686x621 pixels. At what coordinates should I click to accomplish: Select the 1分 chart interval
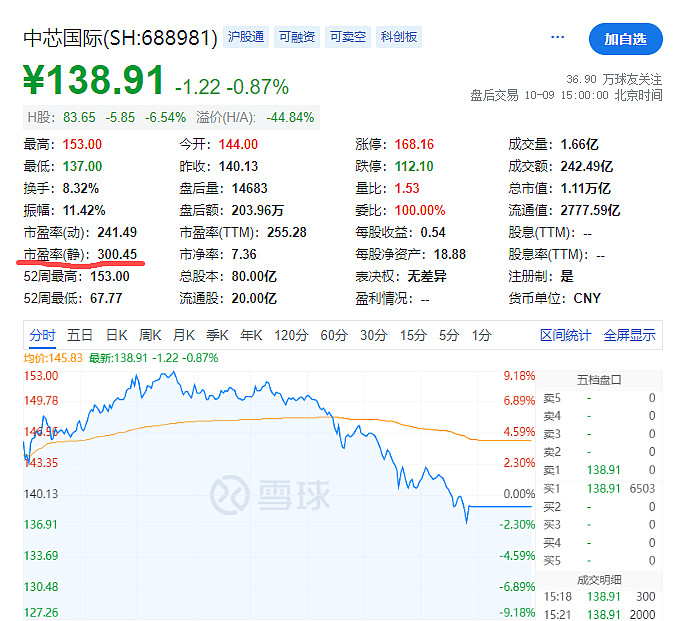481,335
